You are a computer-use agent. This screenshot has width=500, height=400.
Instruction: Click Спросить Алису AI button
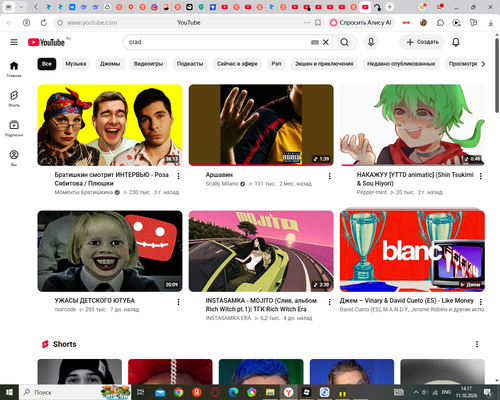pyautogui.click(x=361, y=23)
